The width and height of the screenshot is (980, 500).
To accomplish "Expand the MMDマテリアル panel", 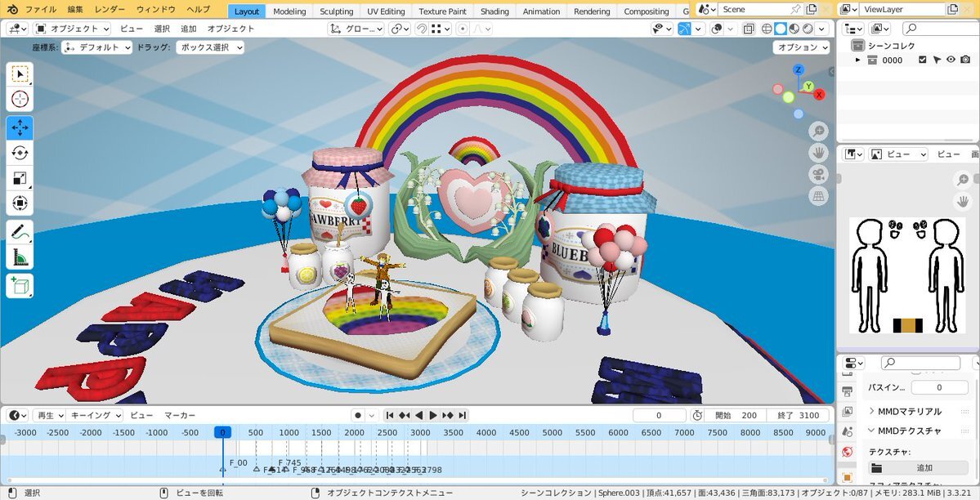I will click(910, 411).
